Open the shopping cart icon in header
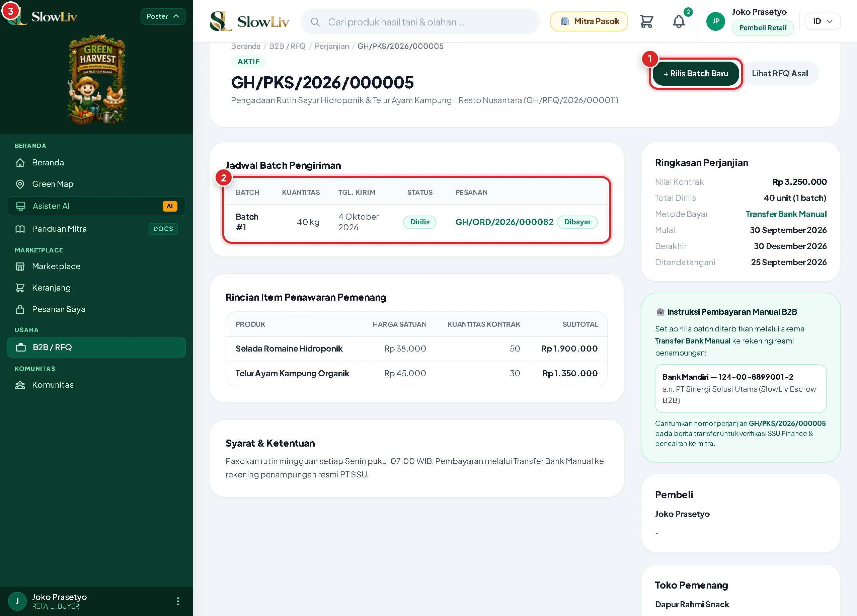The width and height of the screenshot is (857, 616). [646, 21]
